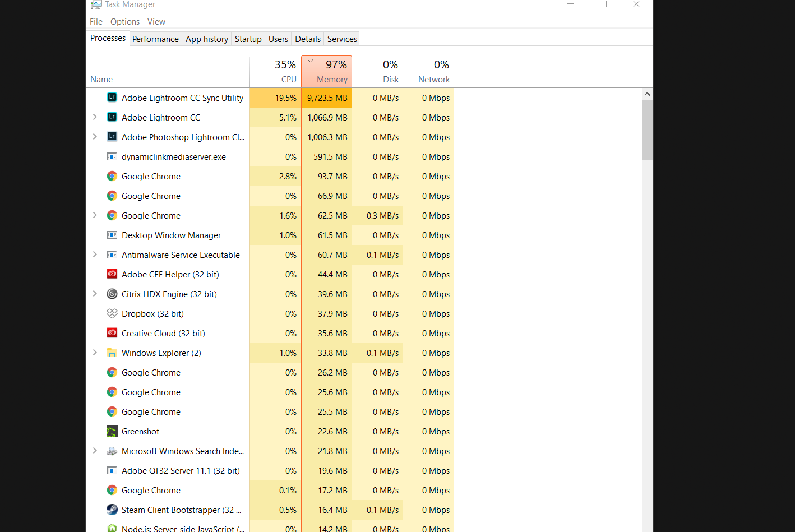Image resolution: width=795 pixels, height=532 pixels.
Task: Click the 19.5% CPU value
Action: coord(275,98)
